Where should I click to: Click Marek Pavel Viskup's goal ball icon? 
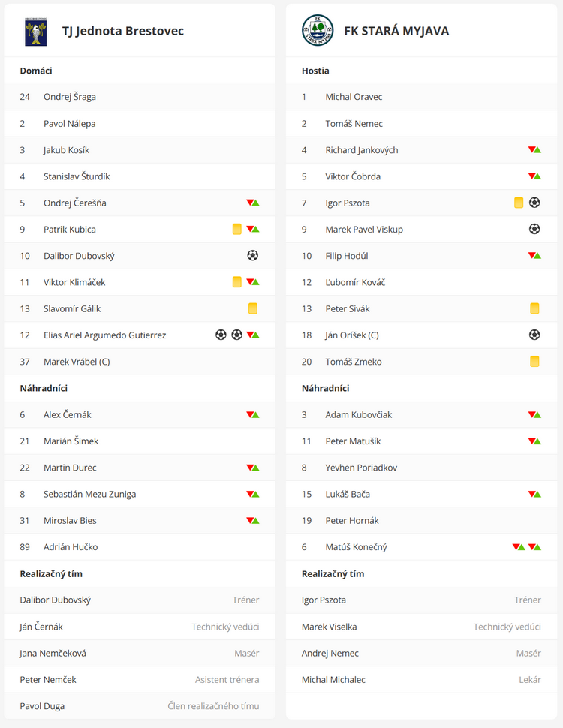534,230
